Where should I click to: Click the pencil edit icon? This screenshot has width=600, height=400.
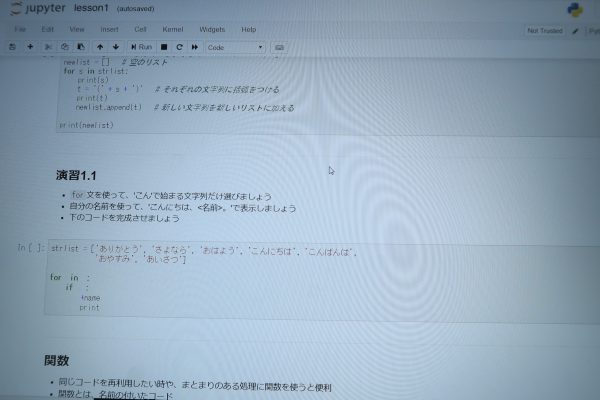click(575, 31)
